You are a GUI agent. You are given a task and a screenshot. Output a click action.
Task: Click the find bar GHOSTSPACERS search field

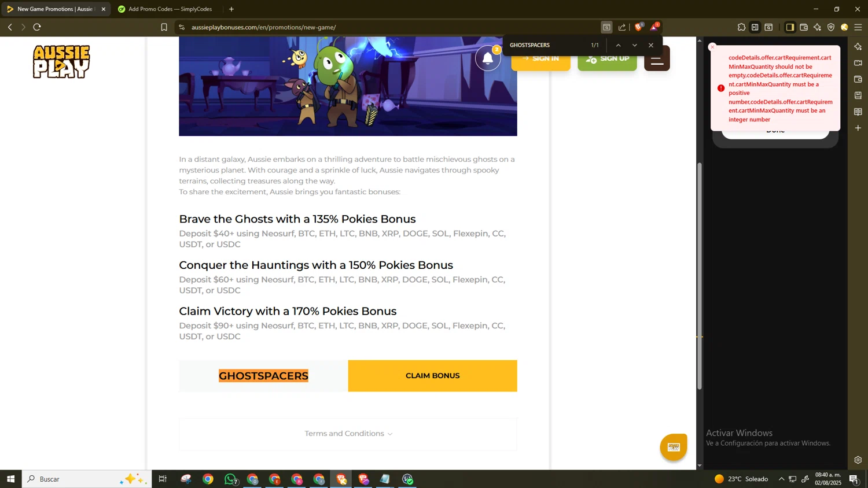pyautogui.click(x=547, y=45)
